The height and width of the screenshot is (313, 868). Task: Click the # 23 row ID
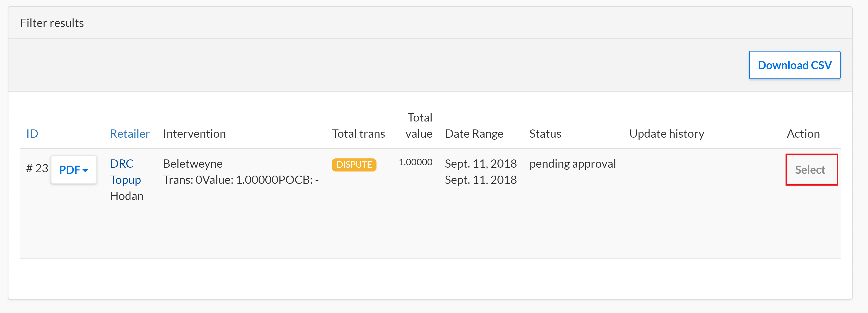pyautogui.click(x=37, y=168)
